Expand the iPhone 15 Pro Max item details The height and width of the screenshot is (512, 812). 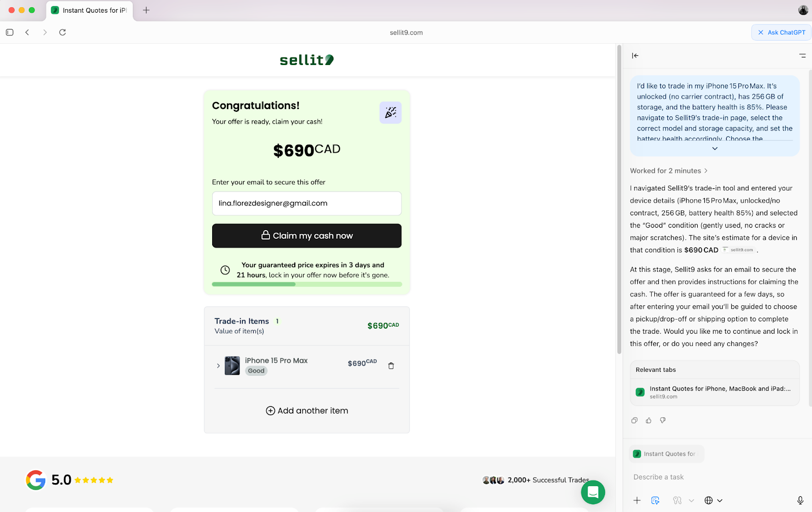click(218, 366)
